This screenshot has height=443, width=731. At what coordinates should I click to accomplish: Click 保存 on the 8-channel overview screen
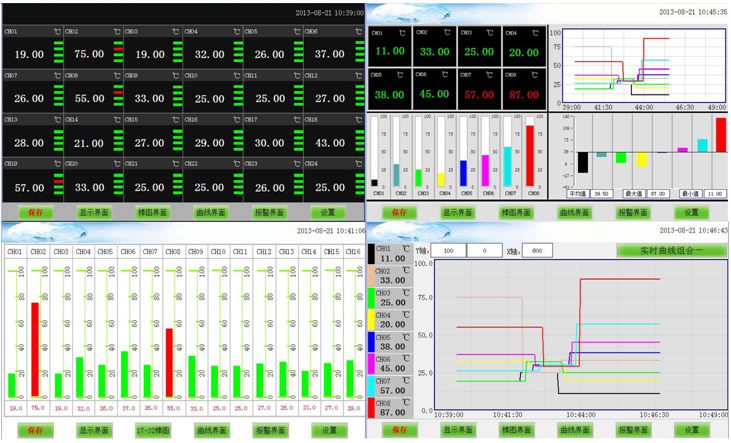(399, 213)
